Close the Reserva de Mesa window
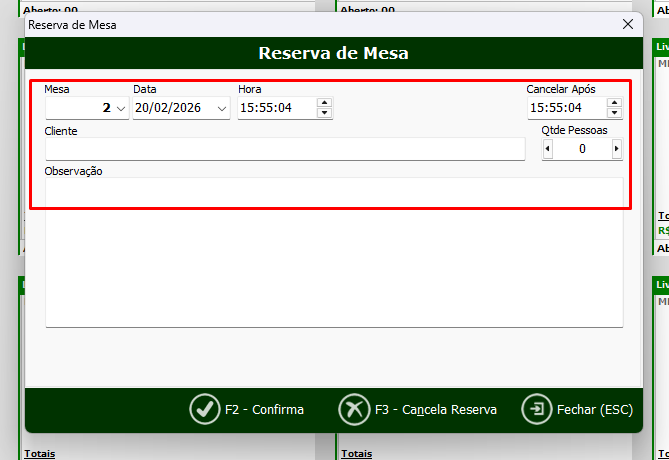This screenshot has height=460, width=669. pos(627,24)
